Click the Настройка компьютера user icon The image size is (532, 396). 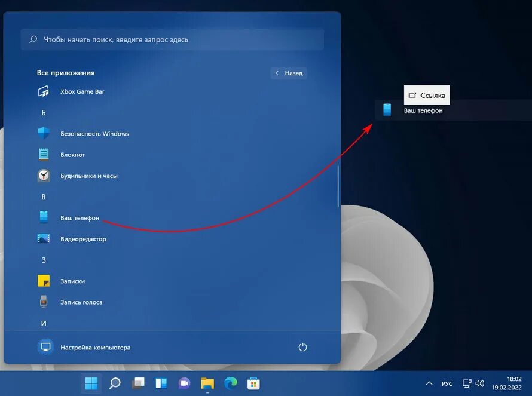point(45,347)
